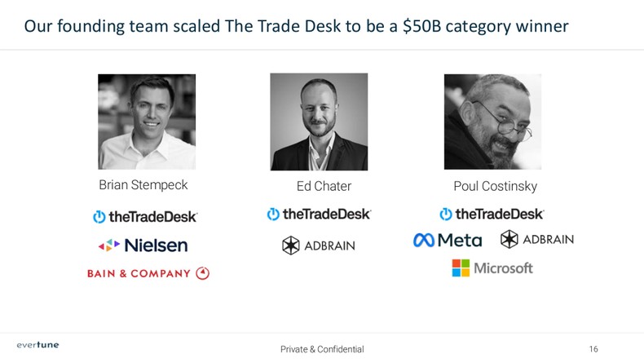Select the Meta logo
The height and width of the screenshot is (363, 644).
point(448,241)
